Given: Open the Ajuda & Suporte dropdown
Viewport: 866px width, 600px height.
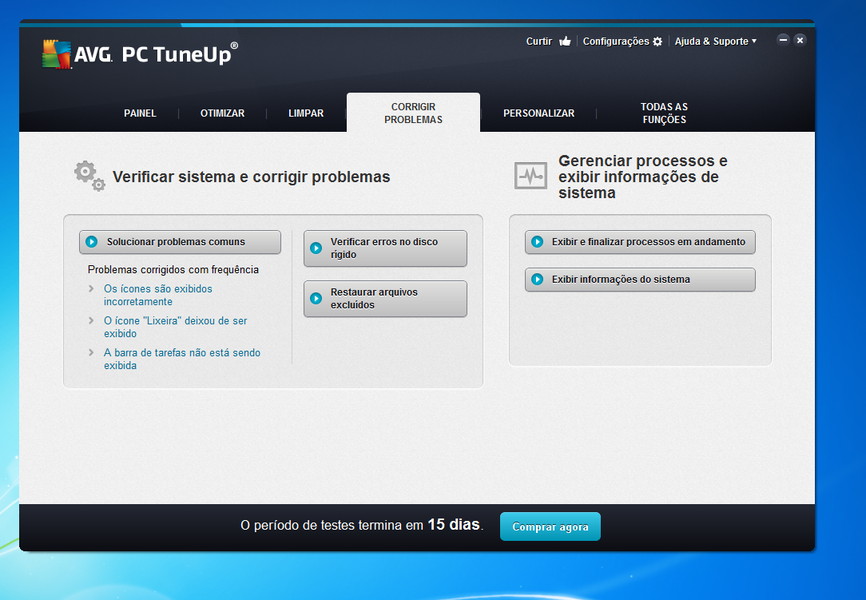Looking at the screenshot, I should 715,41.
